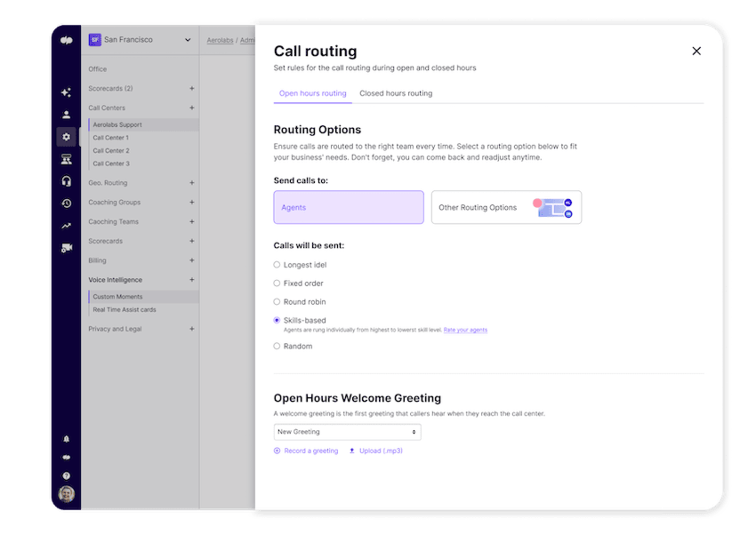The image size is (756, 535).
Task: Switch to Closed hours routing tab
Action: 396,93
